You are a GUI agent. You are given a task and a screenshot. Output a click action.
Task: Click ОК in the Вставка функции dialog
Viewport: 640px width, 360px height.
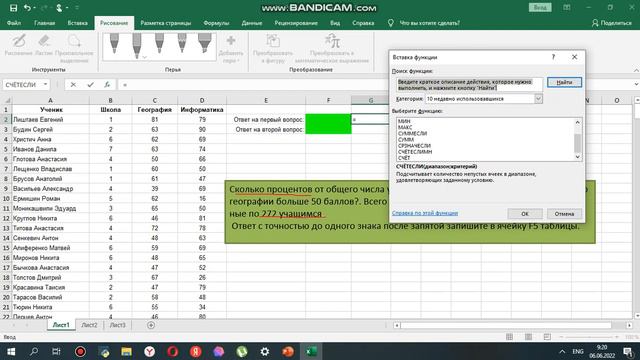(x=525, y=213)
